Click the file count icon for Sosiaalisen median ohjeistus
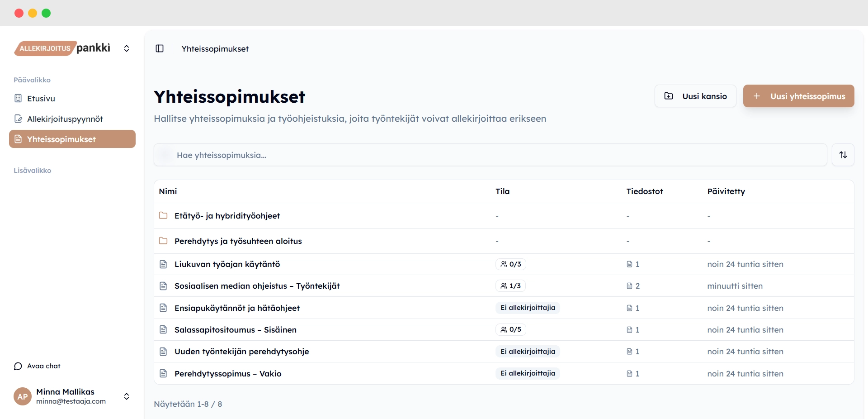Viewport: 868px width, 419px height. tap(629, 286)
